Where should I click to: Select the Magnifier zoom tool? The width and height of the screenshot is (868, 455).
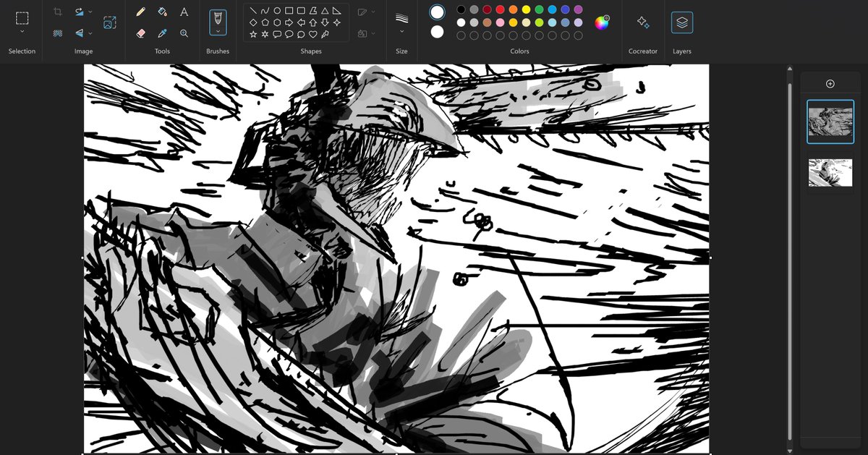pos(184,33)
